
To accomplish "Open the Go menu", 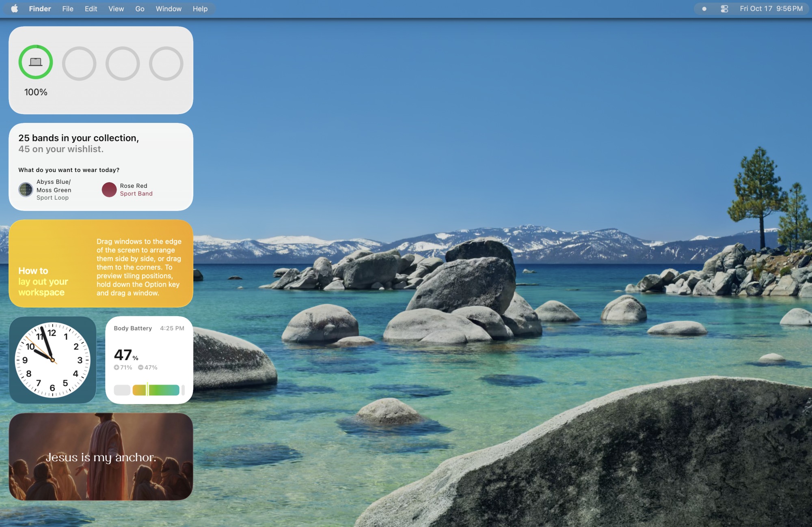I will point(140,9).
